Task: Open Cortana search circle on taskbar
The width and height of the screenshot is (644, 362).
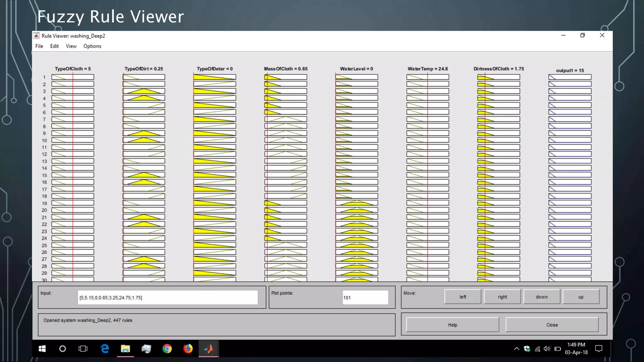Action: pyautogui.click(x=63, y=348)
